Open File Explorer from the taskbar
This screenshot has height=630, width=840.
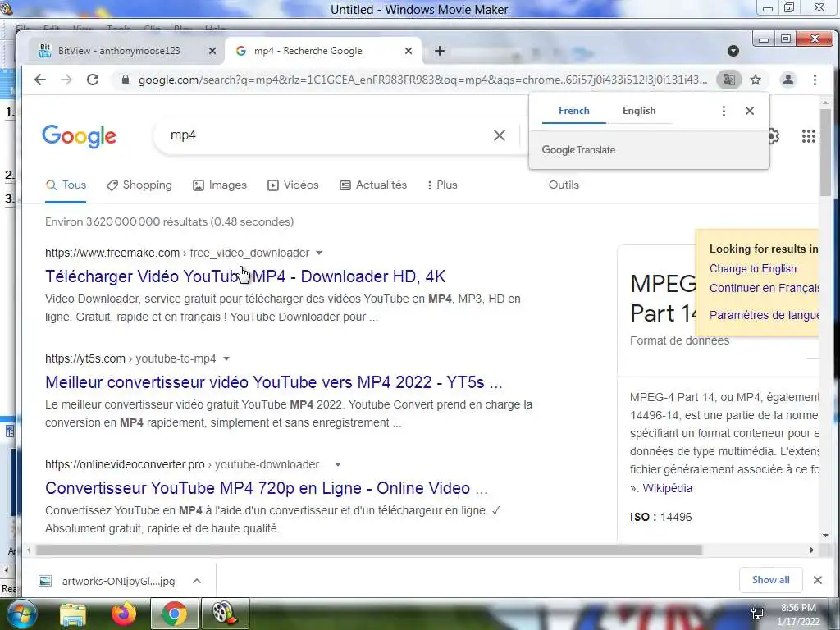point(73,614)
